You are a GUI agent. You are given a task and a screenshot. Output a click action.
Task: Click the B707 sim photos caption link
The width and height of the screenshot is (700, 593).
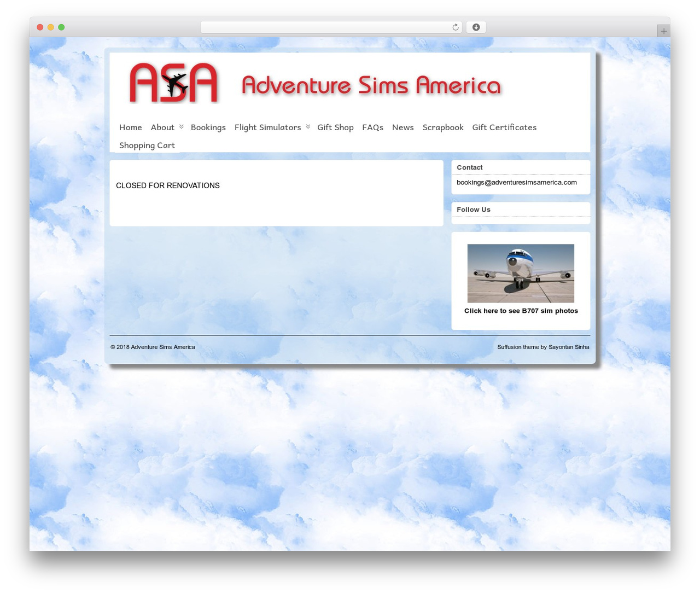pos(521,311)
